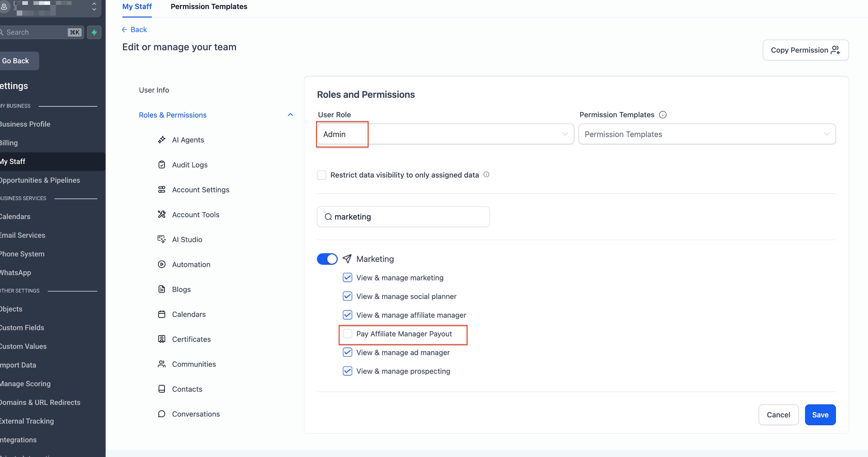The height and width of the screenshot is (457, 868).
Task: Click the Calendars icon in permissions list
Action: click(162, 314)
